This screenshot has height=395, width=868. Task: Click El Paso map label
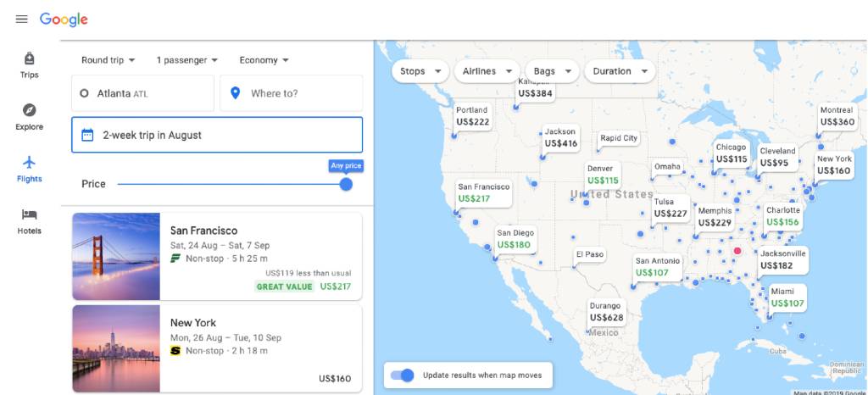tap(590, 254)
